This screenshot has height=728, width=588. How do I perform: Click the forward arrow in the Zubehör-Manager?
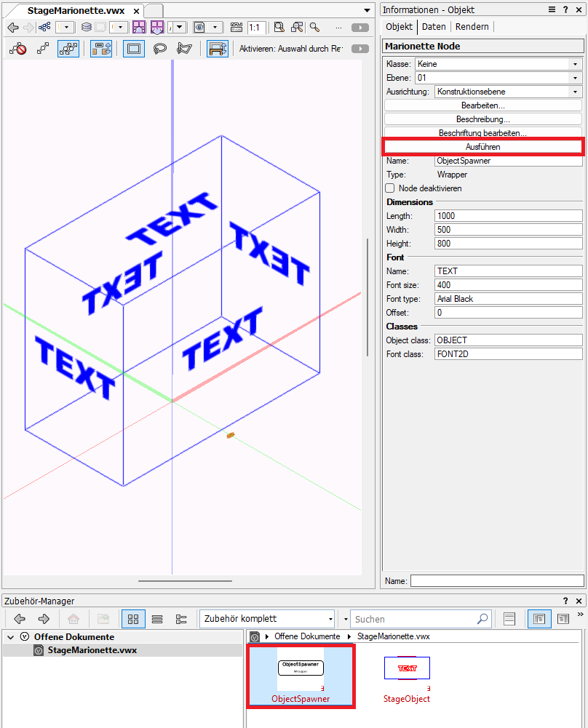pyautogui.click(x=43, y=619)
